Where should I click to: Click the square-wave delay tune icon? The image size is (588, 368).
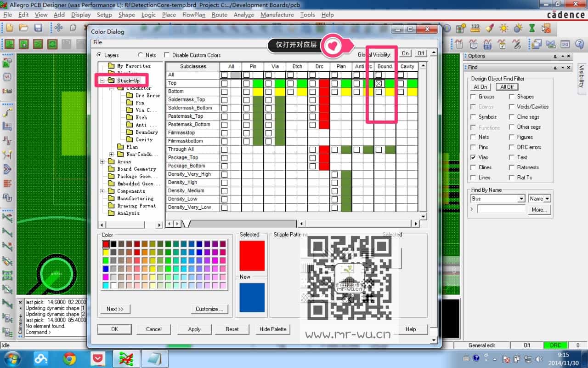click(x=7, y=140)
